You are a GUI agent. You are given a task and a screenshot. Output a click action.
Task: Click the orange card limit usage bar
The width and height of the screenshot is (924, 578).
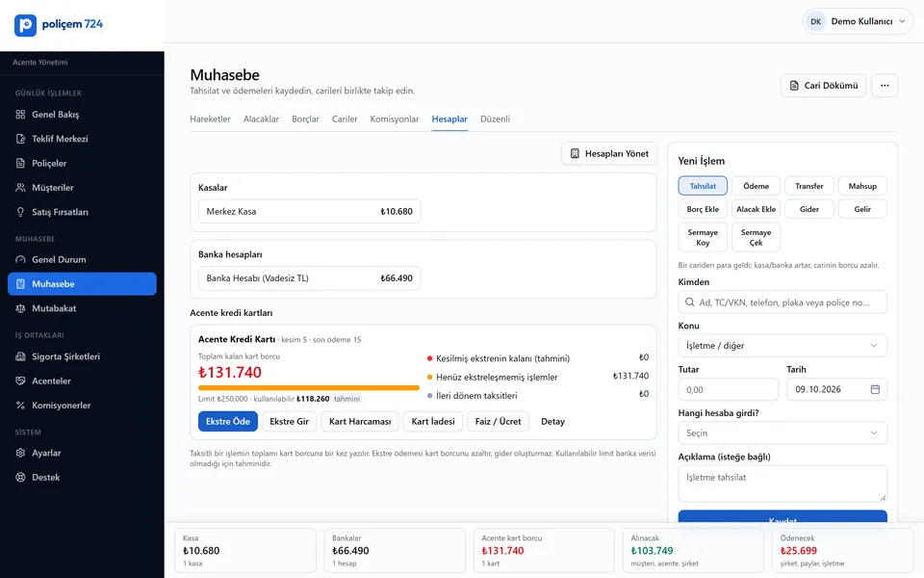[x=309, y=387]
